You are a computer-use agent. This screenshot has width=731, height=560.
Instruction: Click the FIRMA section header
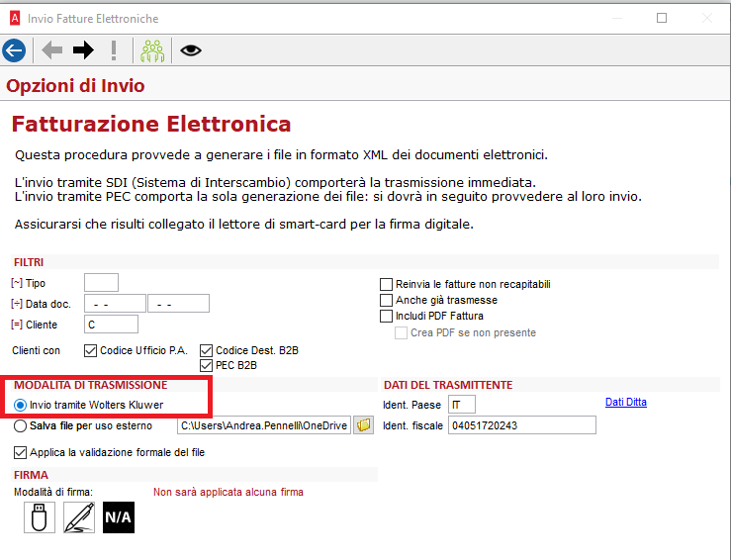(x=31, y=475)
